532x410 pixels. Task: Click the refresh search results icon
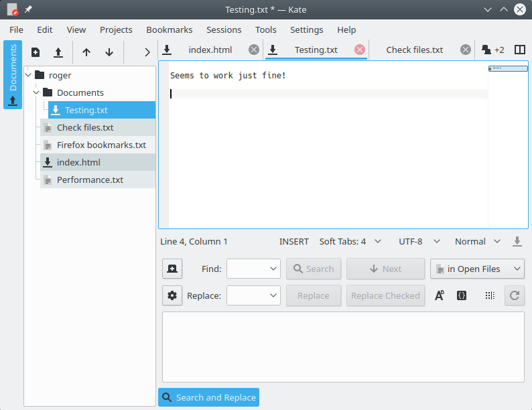(x=515, y=295)
